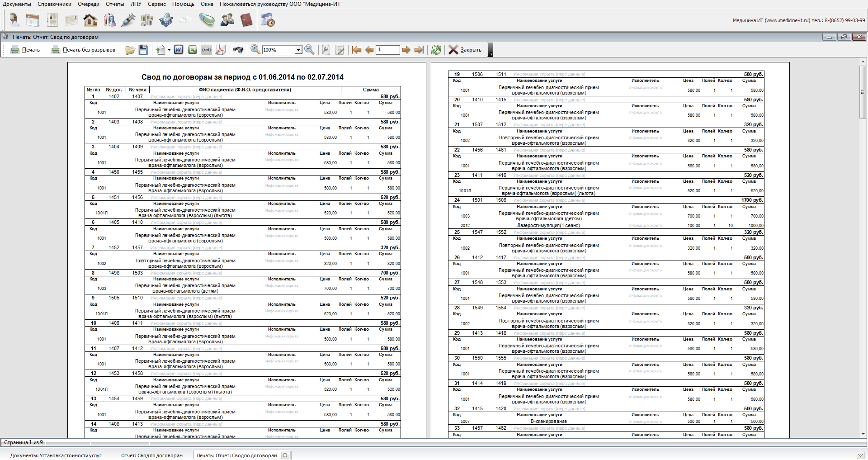Screen dimensions: 868x460
Task: Click the report title heading
Action: click(242, 77)
